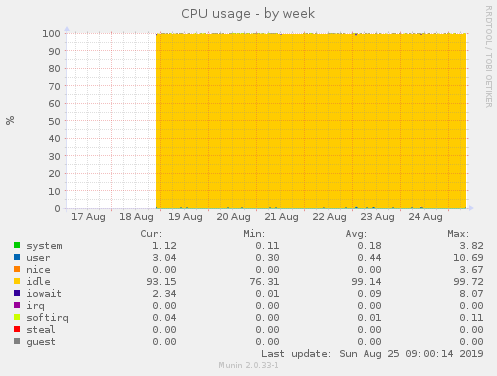Click the RRDTOOL / TOBI OETIKER watermark
Image resolution: width=497 pixels, height=376 pixels.
(x=488, y=57)
